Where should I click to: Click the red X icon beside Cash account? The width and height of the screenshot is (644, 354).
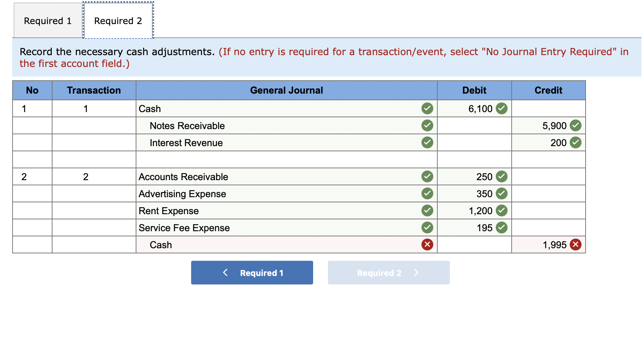click(427, 245)
